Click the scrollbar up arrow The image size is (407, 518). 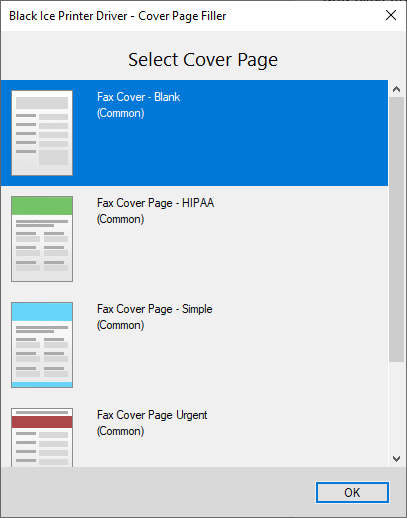tap(396, 89)
